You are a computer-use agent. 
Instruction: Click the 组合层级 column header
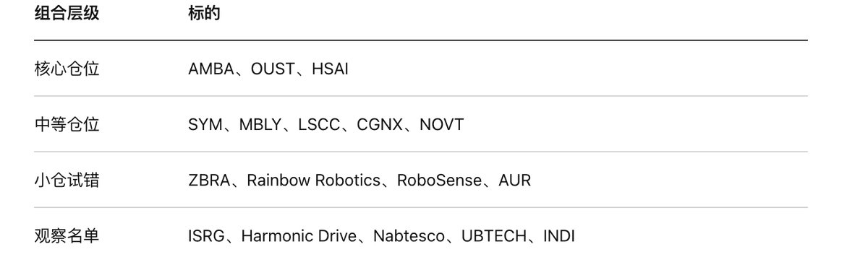tap(67, 14)
